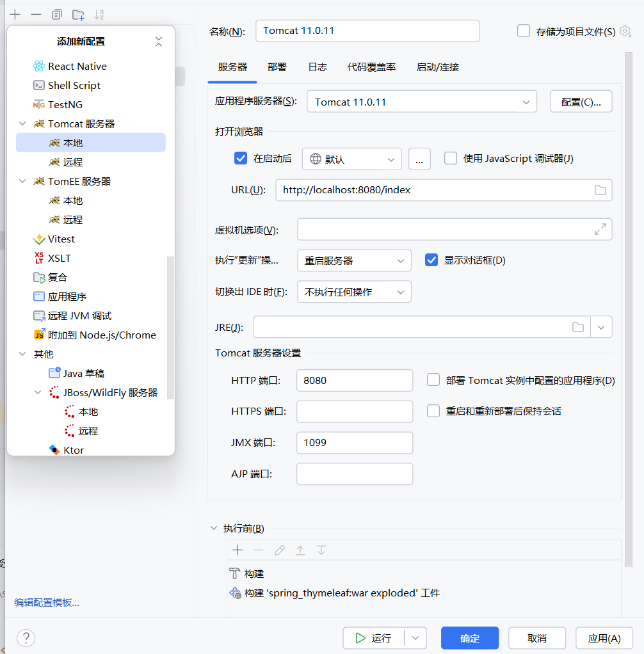Click the remove configuration minus icon
This screenshot has width=644, height=654.
36,15
